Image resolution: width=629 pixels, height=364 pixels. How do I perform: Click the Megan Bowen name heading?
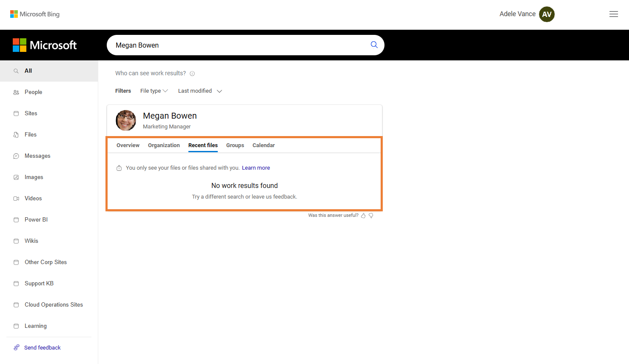(x=170, y=116)
